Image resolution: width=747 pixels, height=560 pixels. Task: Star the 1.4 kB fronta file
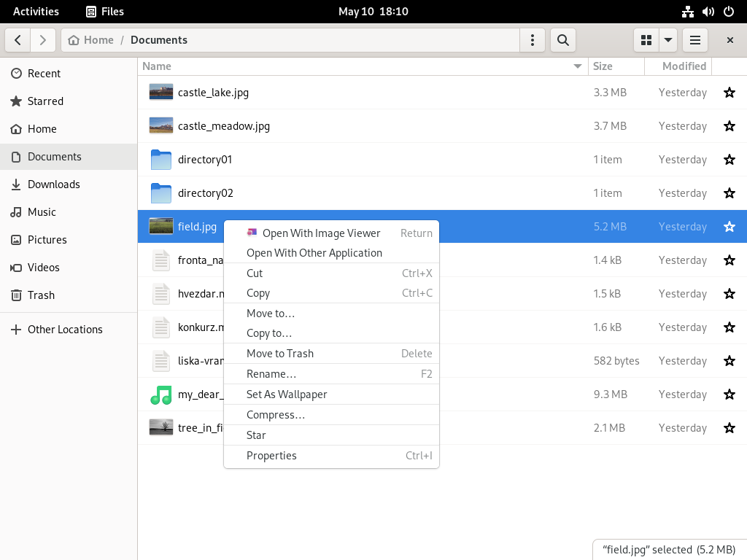click(x=729, y=260)
